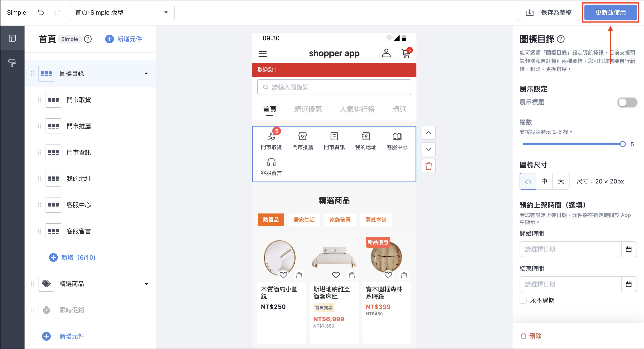
Task: Select 小 icon size
Action: [x=528, y=181]
